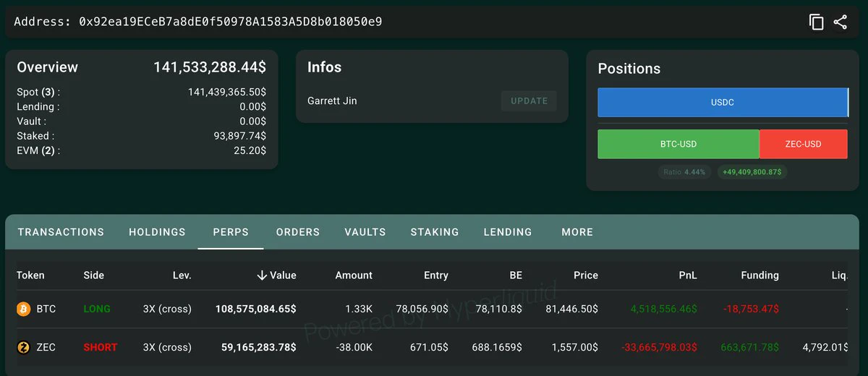Click the BTC break-even 78,110.8$
The width and height of the screenshot is (868, 376).
[498, 309]
